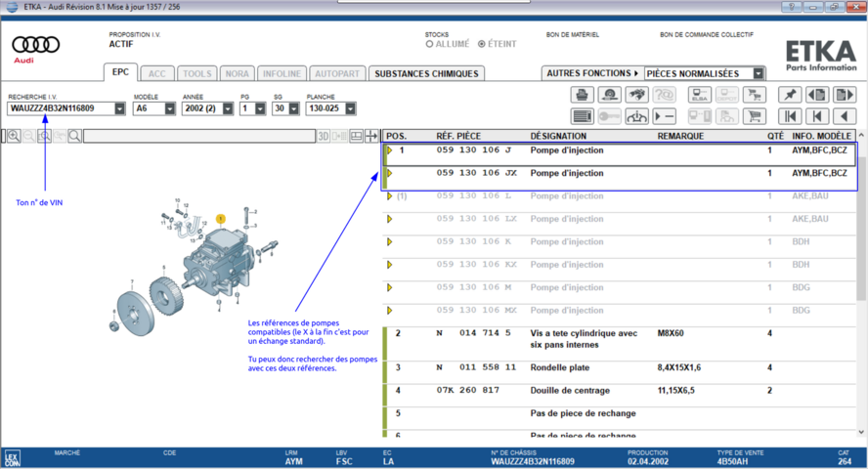Viewport: 868px width, 469px height.
Task: Click the single-bar previous arrow icon
Action: (817, 116)
